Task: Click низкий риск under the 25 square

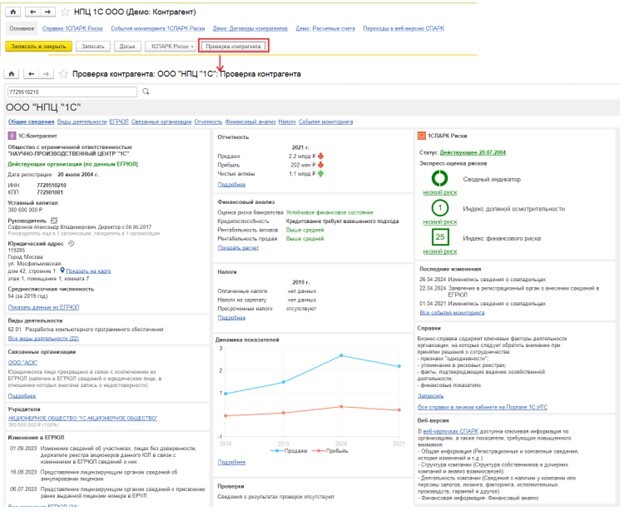Action: [440, 251]
